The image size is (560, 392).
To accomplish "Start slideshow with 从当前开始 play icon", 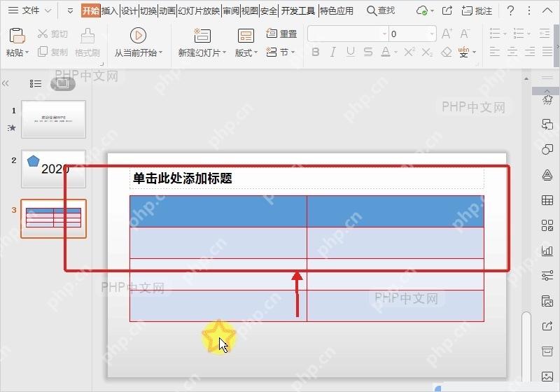I will click(138, 35).
